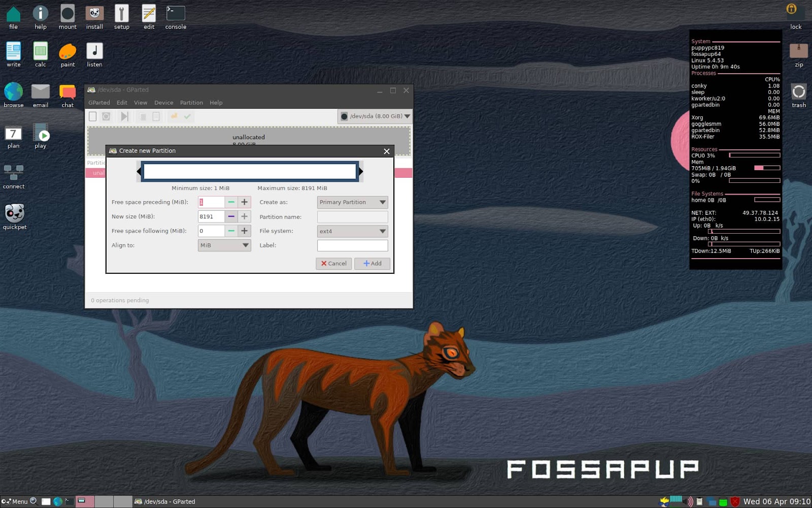The height and width of the screenshot is (508, 812).
Task: Open the View menu
Action: pos(141,103)
